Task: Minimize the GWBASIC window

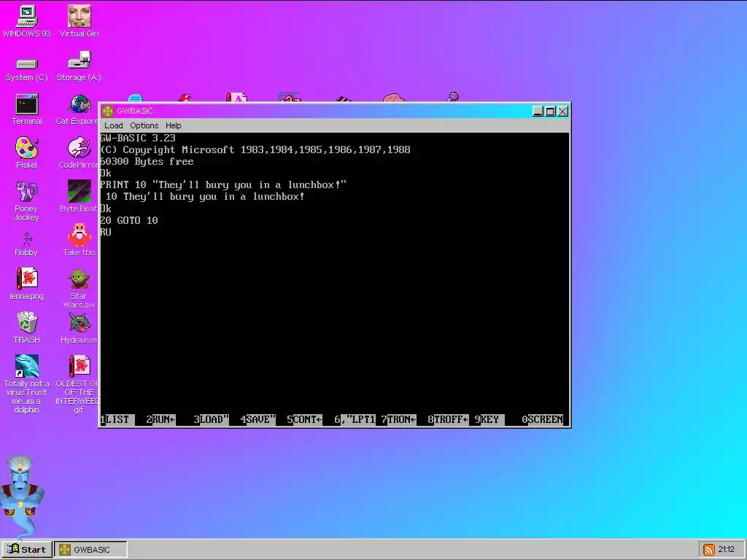Action: pos(538,112)
